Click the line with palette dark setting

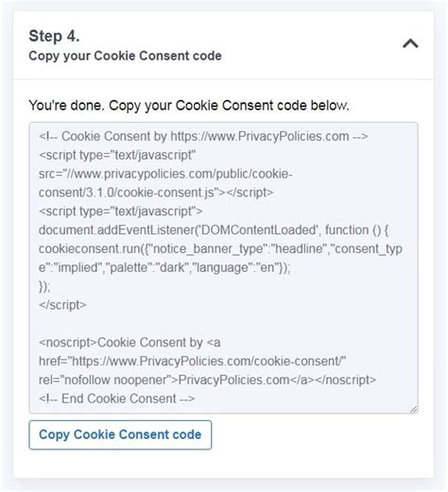(164, 267)
